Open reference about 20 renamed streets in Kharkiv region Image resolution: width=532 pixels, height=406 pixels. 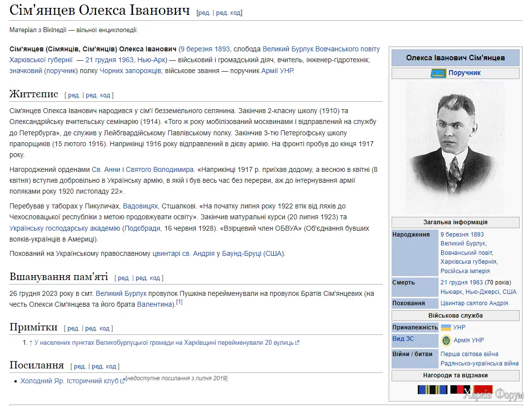[164, 343]
